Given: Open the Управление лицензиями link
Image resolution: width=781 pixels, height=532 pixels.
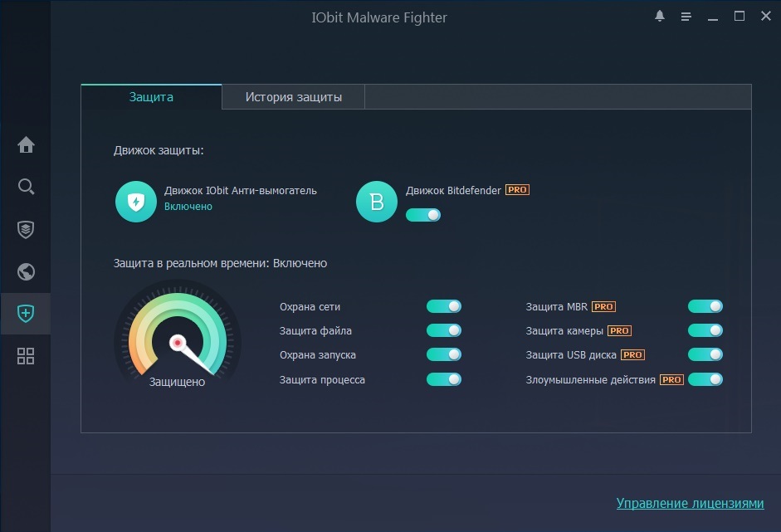Looking at the screenshot, I should coord(689,503).
